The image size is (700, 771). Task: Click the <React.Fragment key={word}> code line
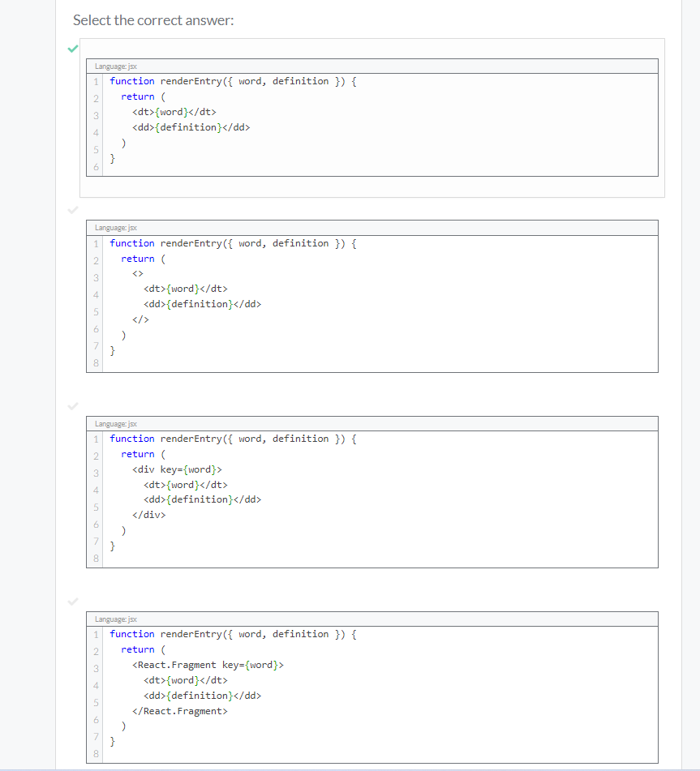click(x=205, y=664)
